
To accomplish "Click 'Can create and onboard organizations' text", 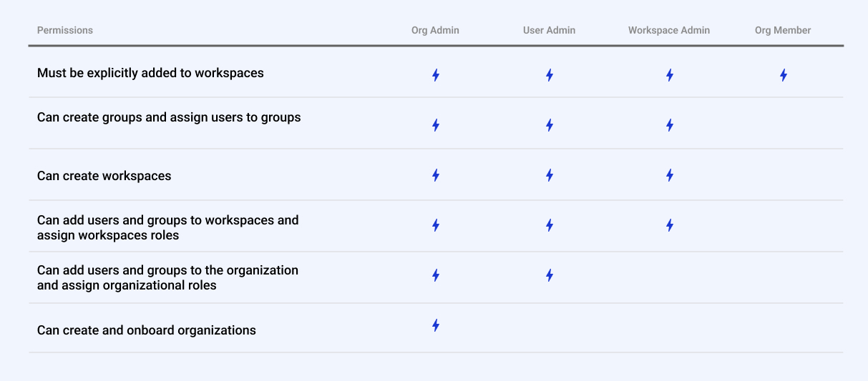I will tap(147, 330).
